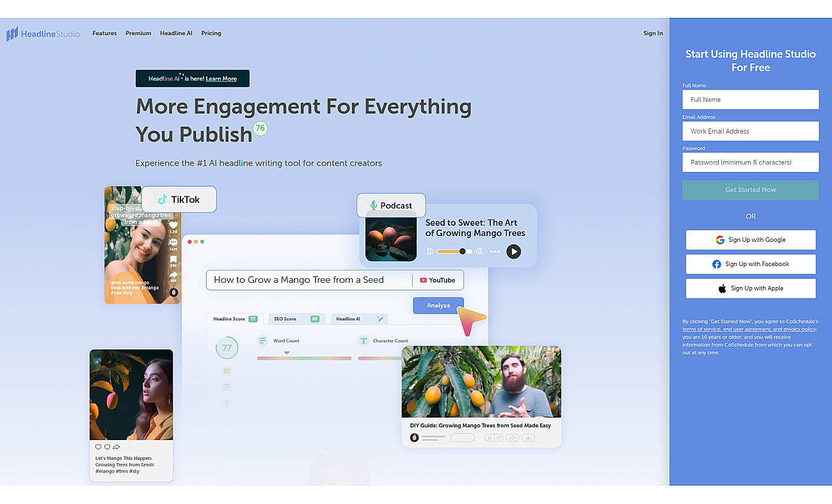
Task: Focus the Full Name field
Action: click(751, 100)
